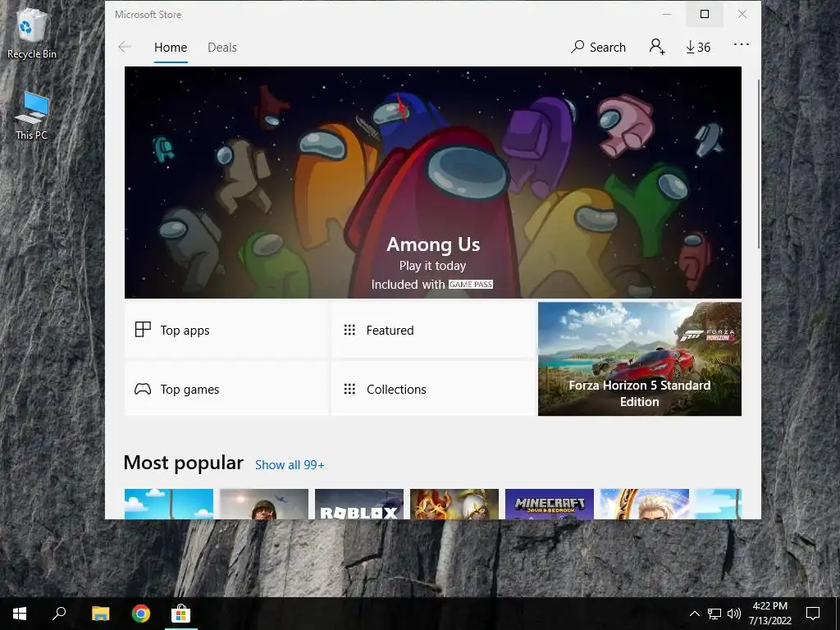Click the Store page vertical scrollbar
Image resolution: width=840 pixels, height=630 pixels.
pyautogui.click(x=759, y=164)
